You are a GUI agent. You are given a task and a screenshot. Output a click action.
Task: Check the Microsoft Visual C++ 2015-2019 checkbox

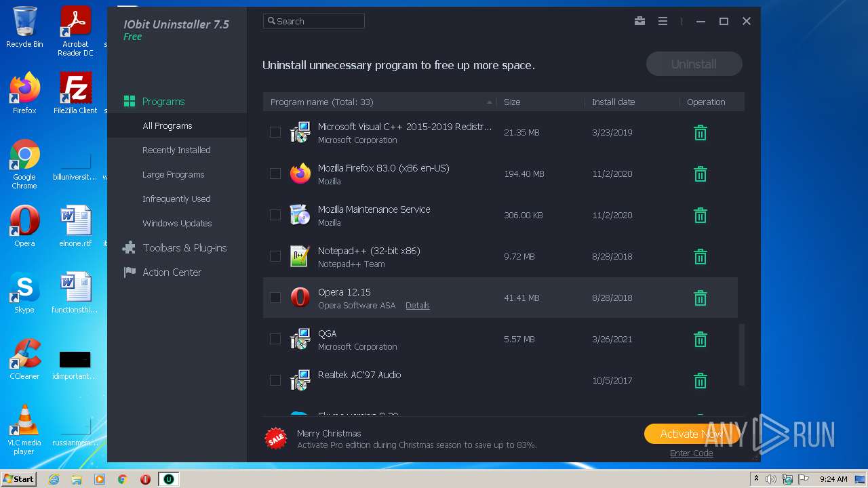click(275, 132)
